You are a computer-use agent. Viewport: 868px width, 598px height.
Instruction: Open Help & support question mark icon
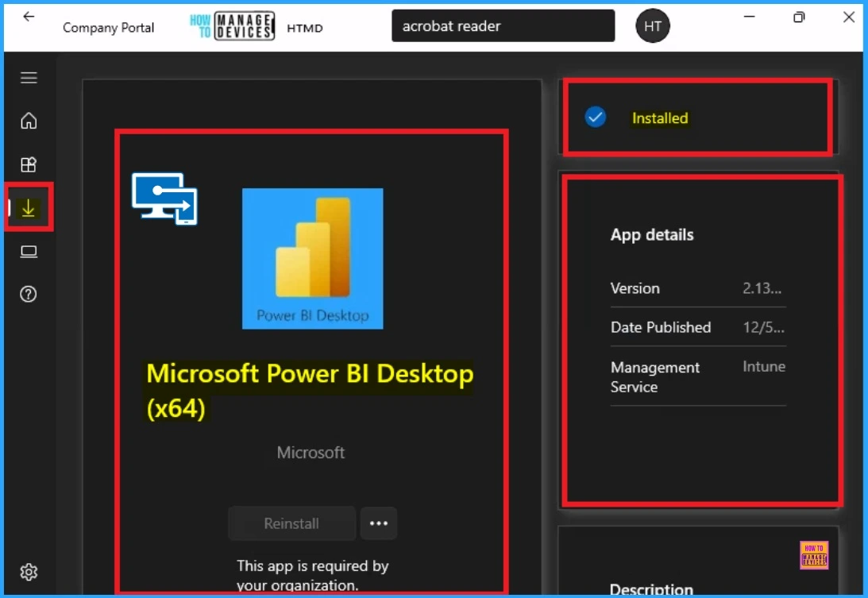(x=29, y=294)
